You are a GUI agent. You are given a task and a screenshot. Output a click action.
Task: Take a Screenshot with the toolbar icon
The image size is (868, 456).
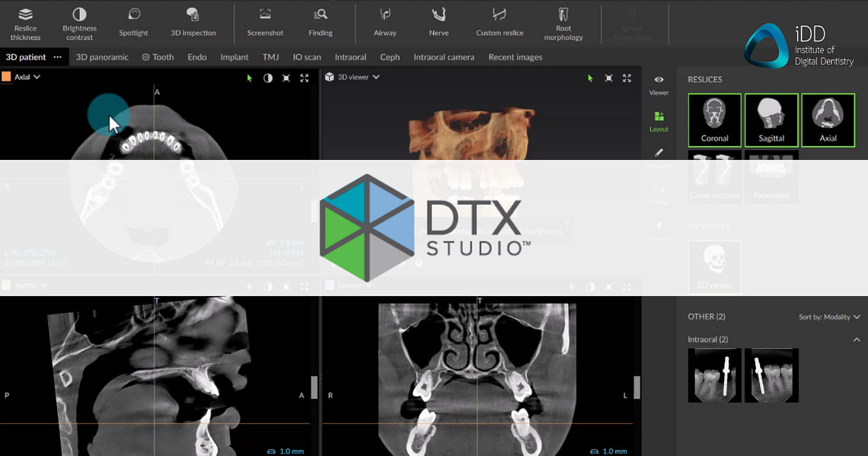(x=264, y=21)
